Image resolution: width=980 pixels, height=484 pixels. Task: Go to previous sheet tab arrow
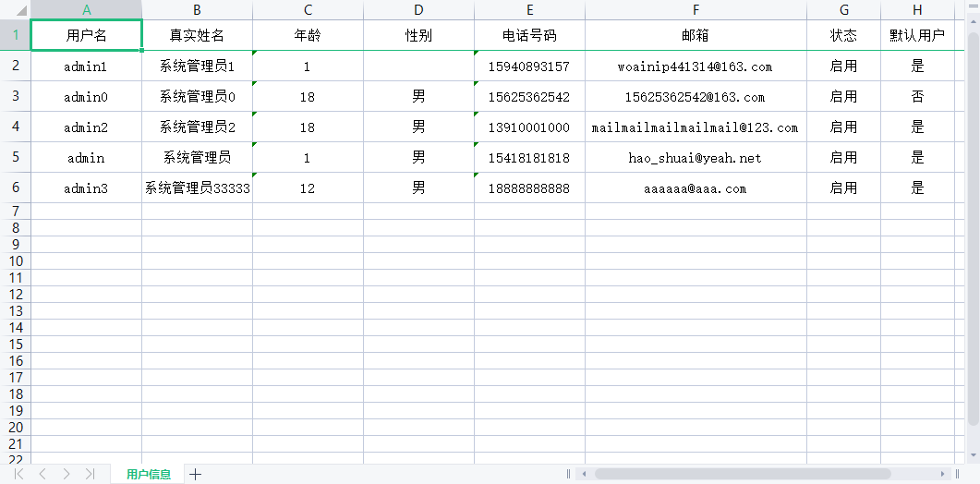tap(42, 474)
